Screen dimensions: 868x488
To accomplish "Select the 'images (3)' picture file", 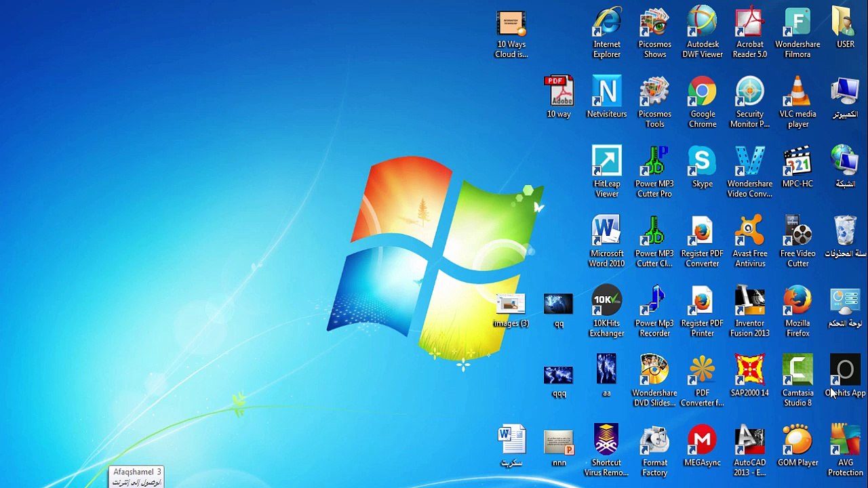I will coord(511,311).
